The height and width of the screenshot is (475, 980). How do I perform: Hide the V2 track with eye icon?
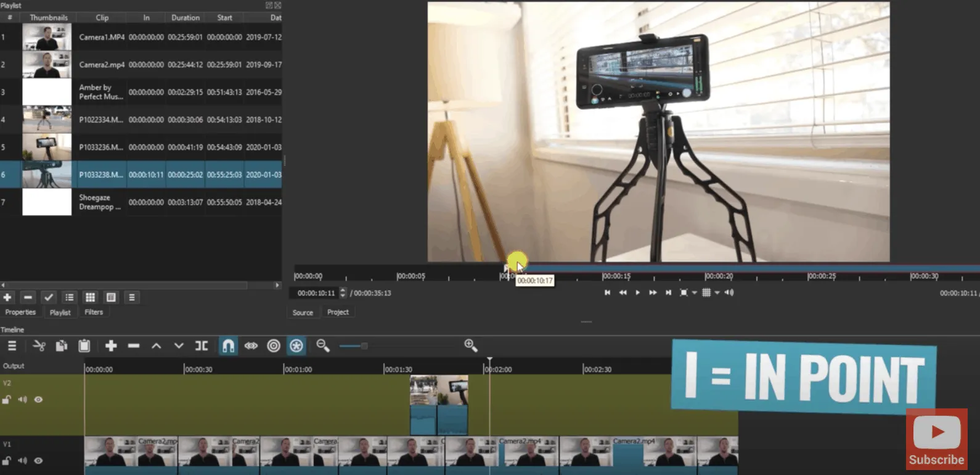click(38, 400)
